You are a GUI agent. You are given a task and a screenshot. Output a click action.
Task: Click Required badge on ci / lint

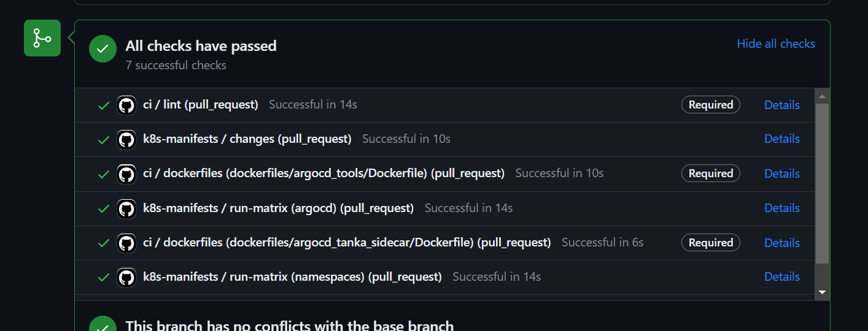[x=710, y=105]
